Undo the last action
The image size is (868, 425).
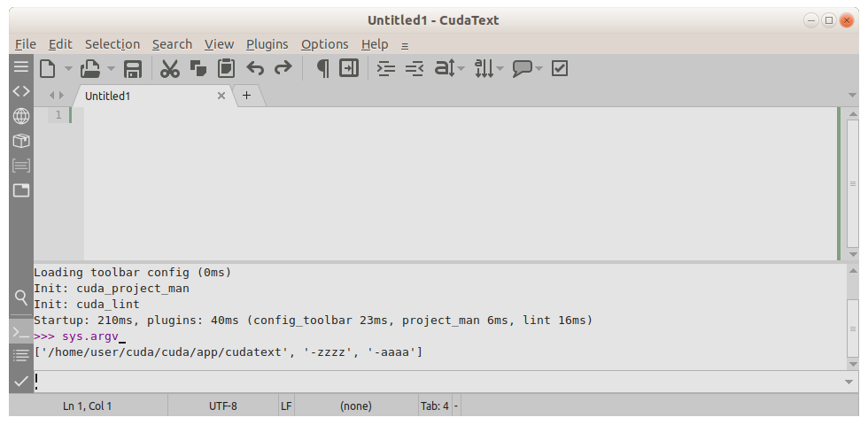click(255, 69)
